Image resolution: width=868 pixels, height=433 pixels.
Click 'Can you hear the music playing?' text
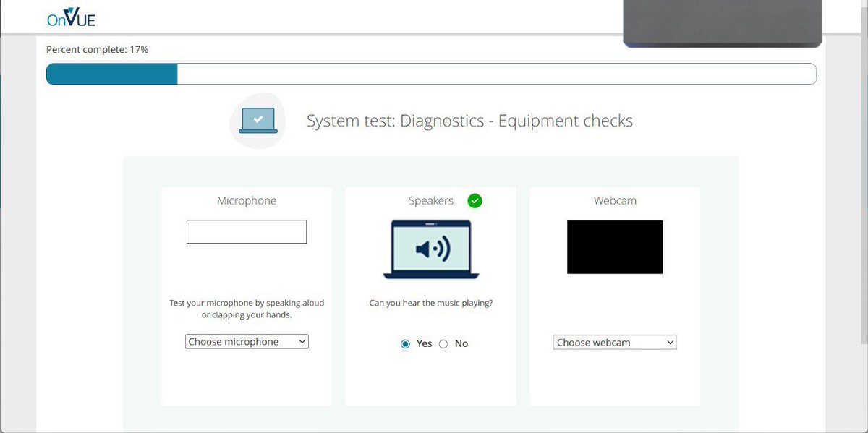pyautogui.click(x=431, y=304)
